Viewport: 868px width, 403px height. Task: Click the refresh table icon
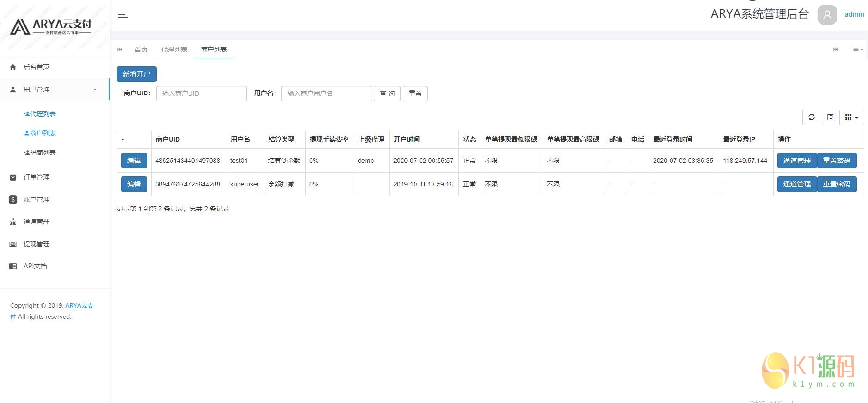pos(812,118)
